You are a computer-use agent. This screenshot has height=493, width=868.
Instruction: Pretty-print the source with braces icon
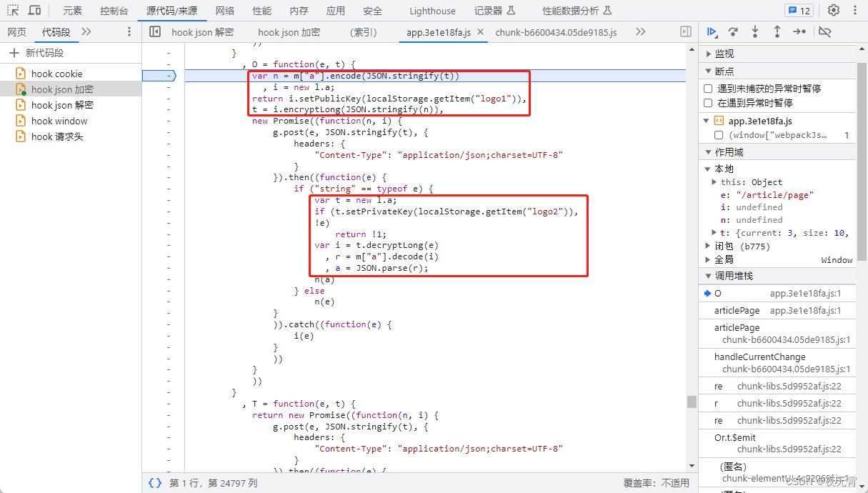click(x=155, y=483)
